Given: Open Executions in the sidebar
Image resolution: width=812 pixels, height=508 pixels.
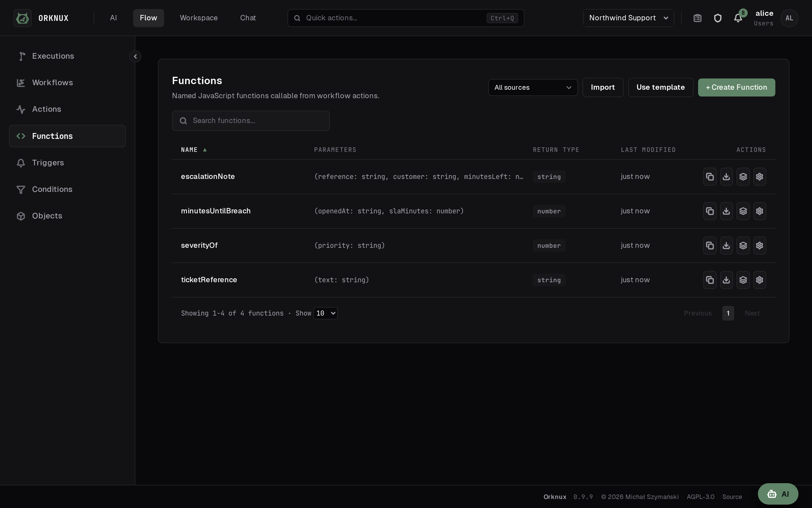Looking at the screenshot, I should coord(67,56).
